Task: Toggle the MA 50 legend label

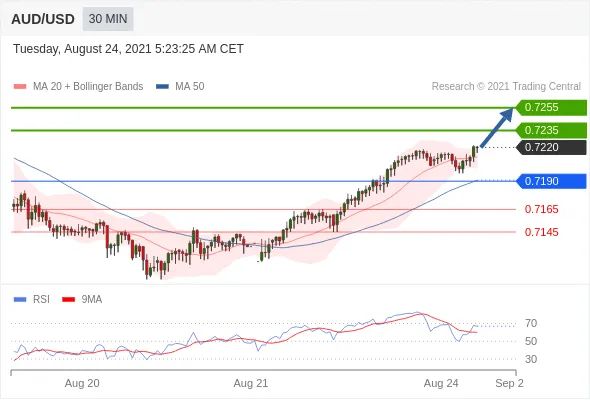Action: pos(190,87)
